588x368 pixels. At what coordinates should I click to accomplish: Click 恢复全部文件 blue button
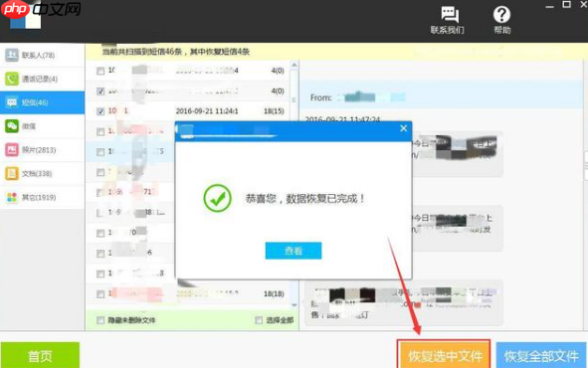(x=541, y=355)
